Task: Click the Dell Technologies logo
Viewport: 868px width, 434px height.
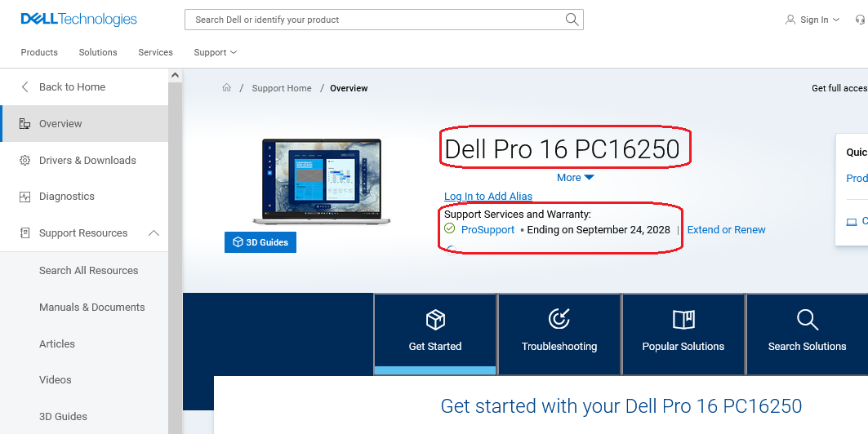Action: [78, 20]
